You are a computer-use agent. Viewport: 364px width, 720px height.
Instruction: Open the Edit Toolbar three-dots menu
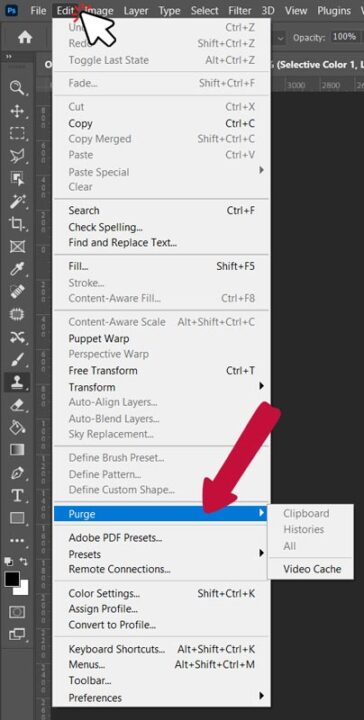[x=17, y=540]
